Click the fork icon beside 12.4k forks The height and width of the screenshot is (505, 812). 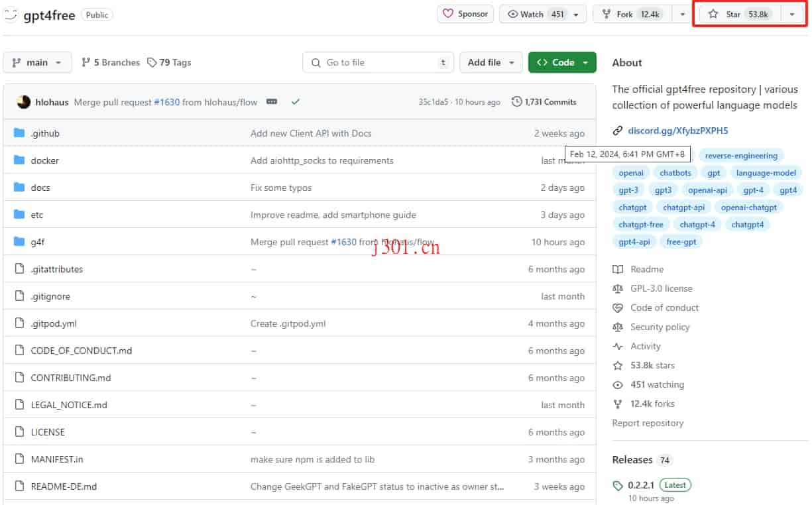pyautogui.click(x=618, y=404)
